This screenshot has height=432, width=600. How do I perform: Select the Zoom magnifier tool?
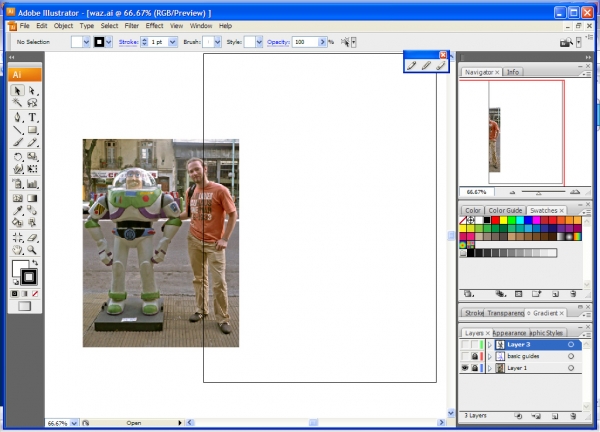32,250
